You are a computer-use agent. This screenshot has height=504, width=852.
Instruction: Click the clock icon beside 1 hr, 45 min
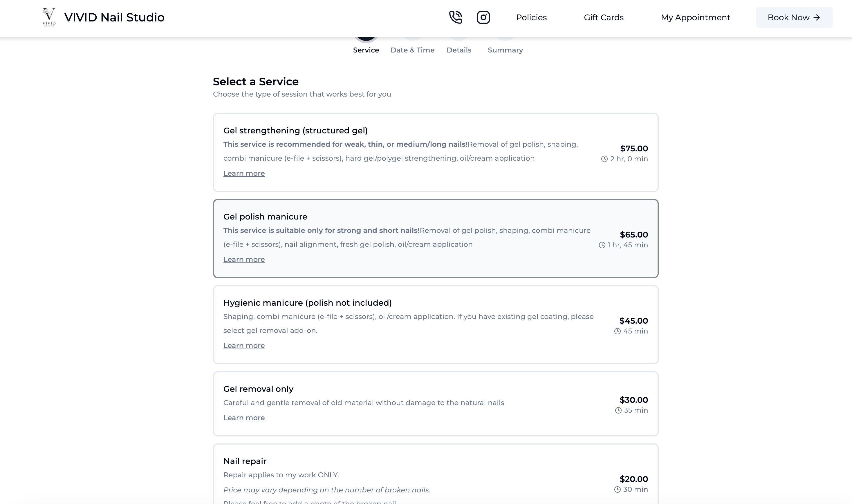tap(602, 245)
